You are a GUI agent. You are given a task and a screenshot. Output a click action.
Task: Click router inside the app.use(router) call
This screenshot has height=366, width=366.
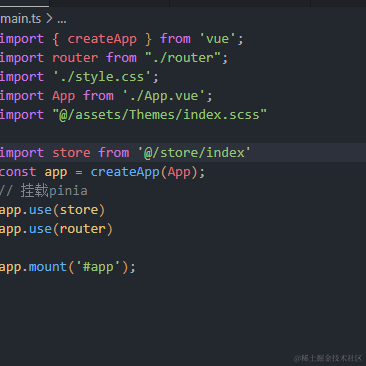pyautogui.click(x=83, y=229)
